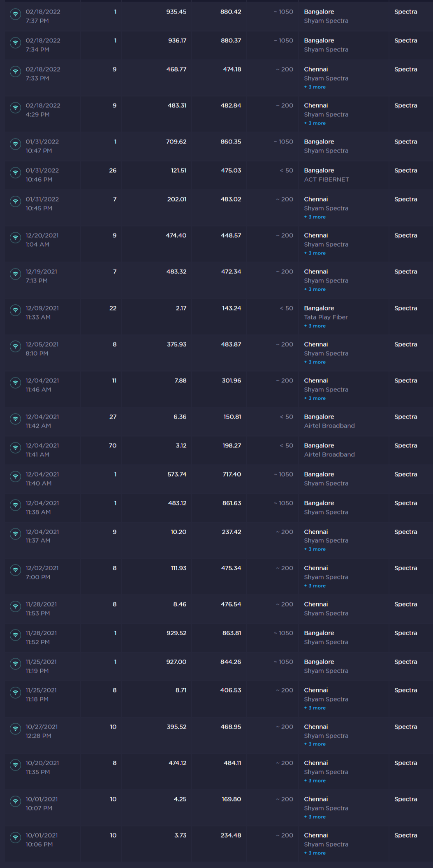
Task: Show '+ 3 more' servers for 12/20/2021 test
Action: tap(315, 253)
